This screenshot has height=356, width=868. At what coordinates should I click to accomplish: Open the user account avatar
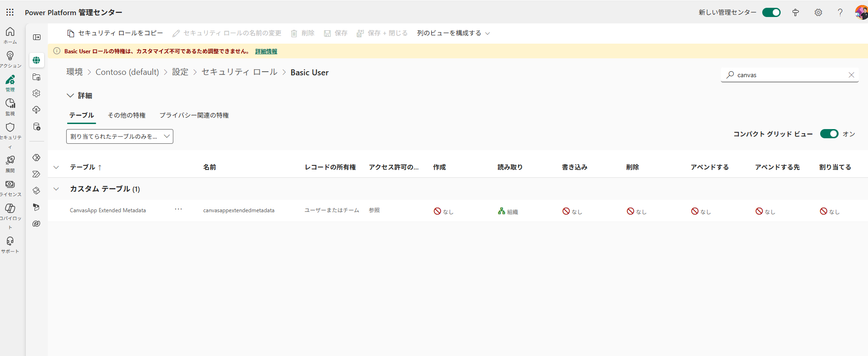coord(861,12)
